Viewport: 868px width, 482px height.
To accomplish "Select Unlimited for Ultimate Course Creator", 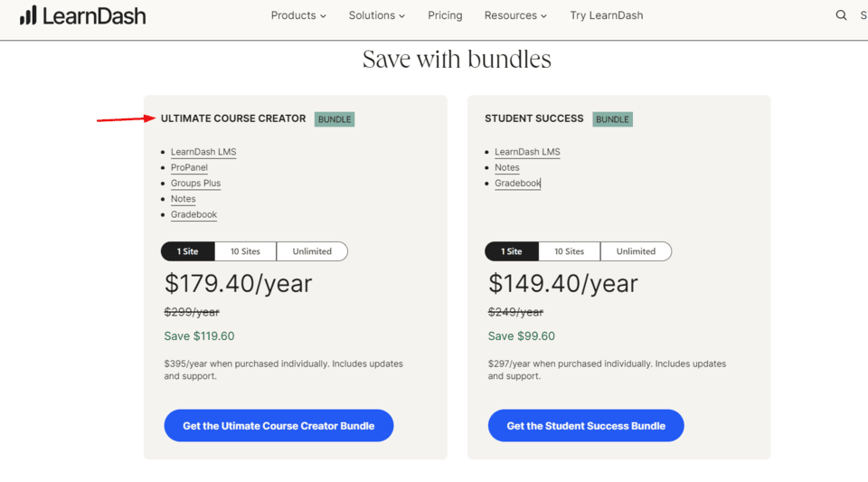I will pos(312,251).
